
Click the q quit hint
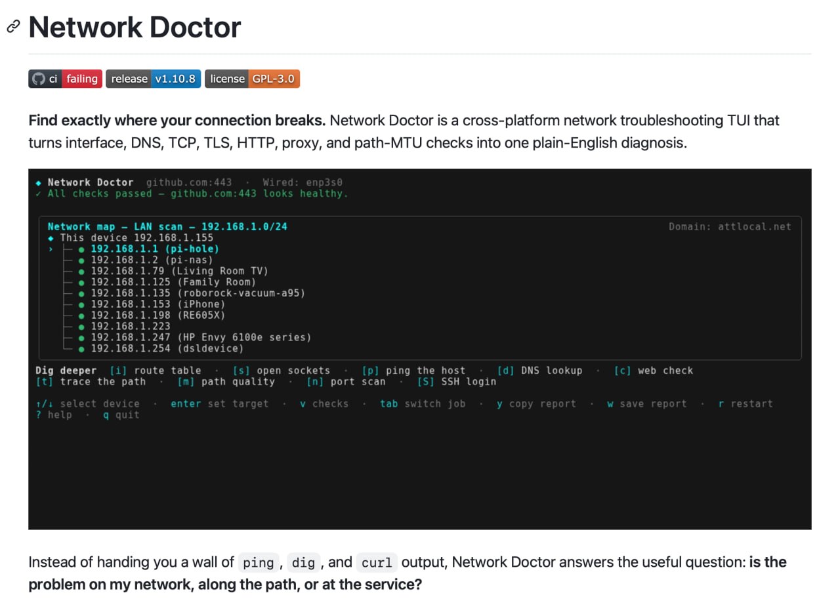pos(121,415)
